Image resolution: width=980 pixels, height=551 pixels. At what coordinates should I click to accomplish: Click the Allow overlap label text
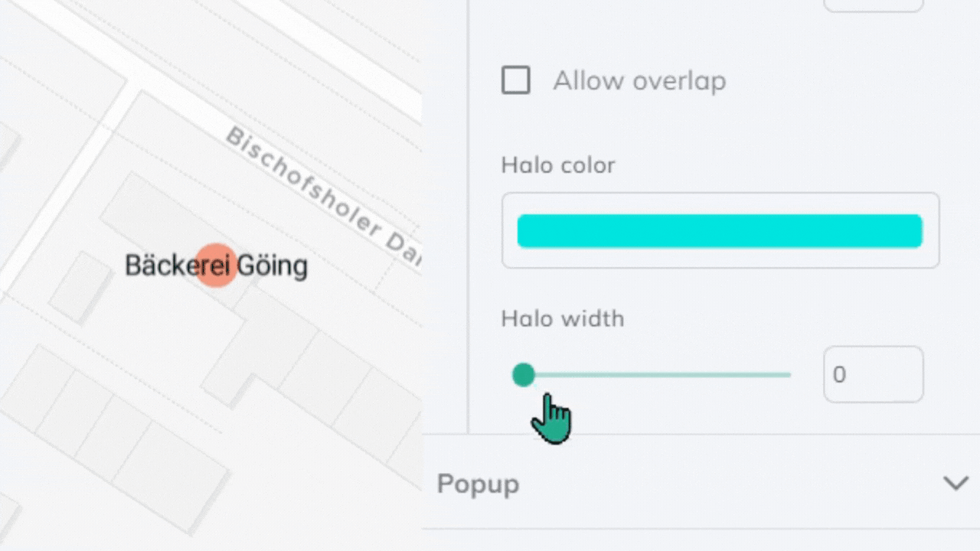(639, 80)
